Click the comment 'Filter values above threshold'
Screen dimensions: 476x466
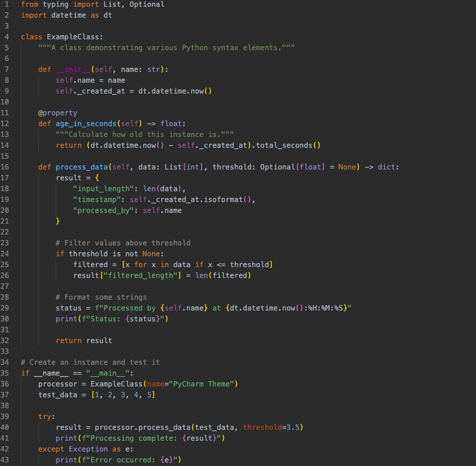point(123,243)
